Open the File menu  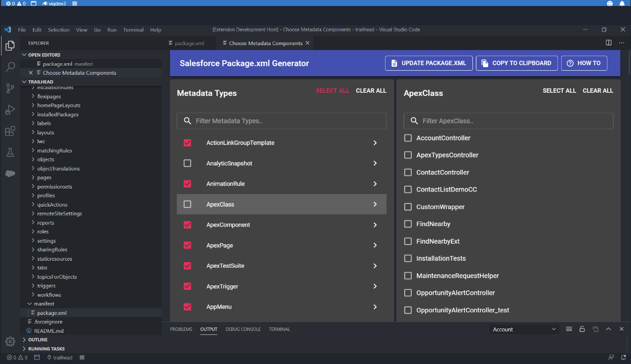pyautogui.click(x=22, y=30)
